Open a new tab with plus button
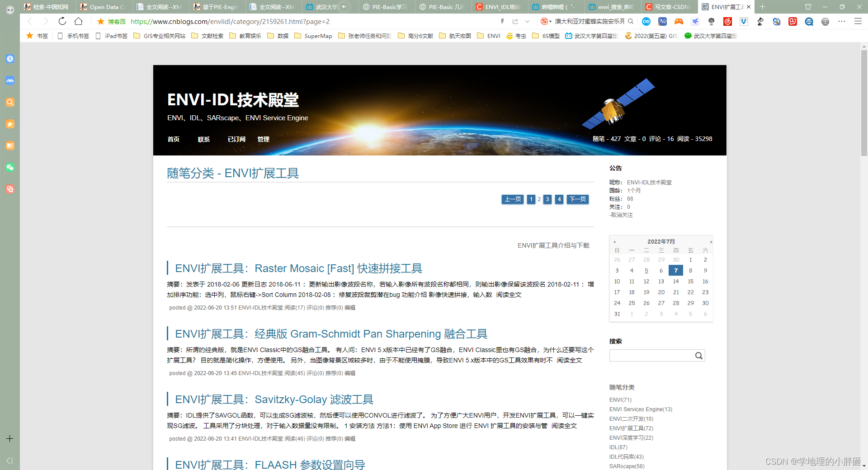The image size is (868, 470). (762, 7)
